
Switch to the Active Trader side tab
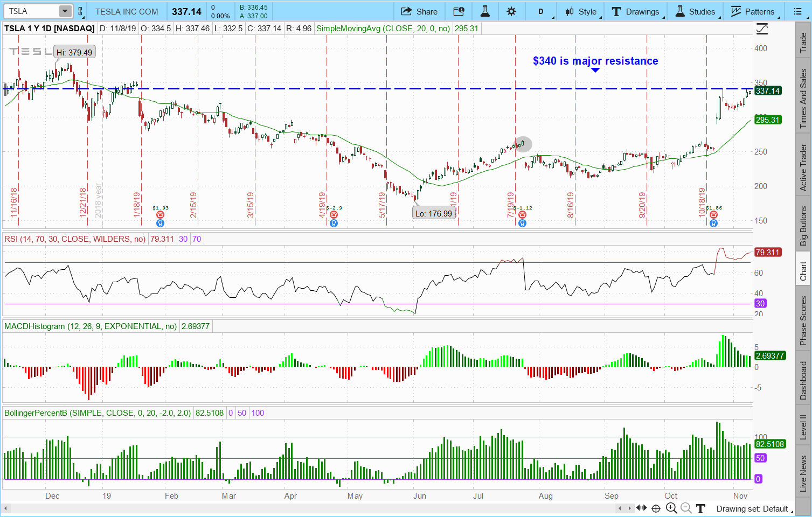803,167
